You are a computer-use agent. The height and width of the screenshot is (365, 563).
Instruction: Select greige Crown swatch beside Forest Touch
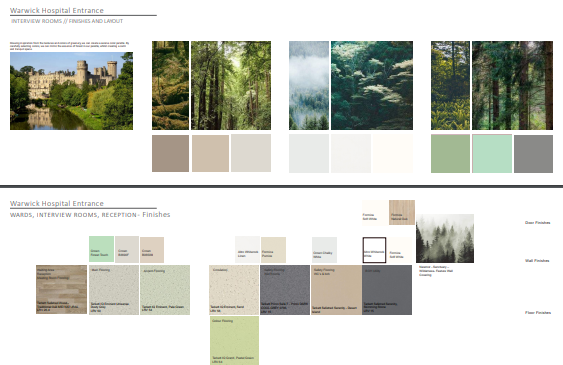coord(127,249)
